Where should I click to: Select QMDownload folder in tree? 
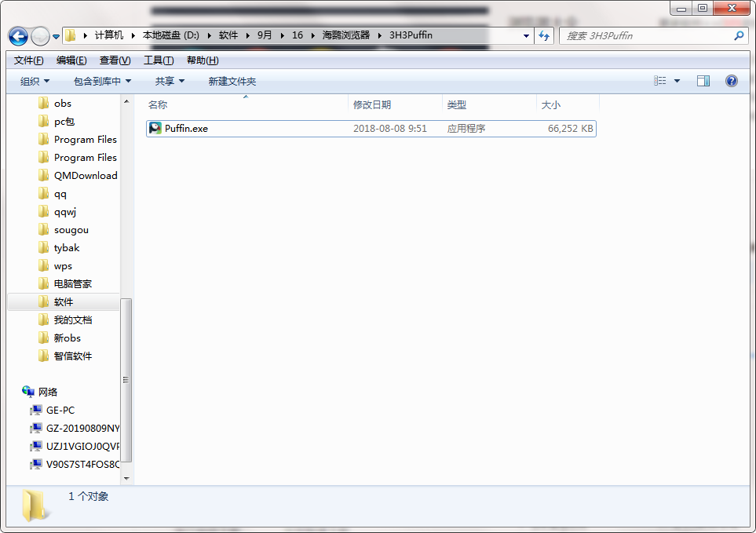pos(86,176)
